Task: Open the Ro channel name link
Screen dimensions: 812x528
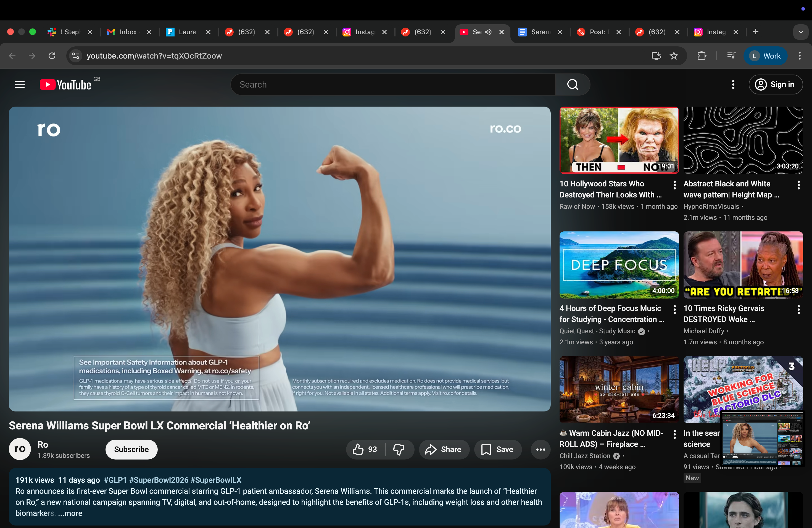Action: (43, 444)
